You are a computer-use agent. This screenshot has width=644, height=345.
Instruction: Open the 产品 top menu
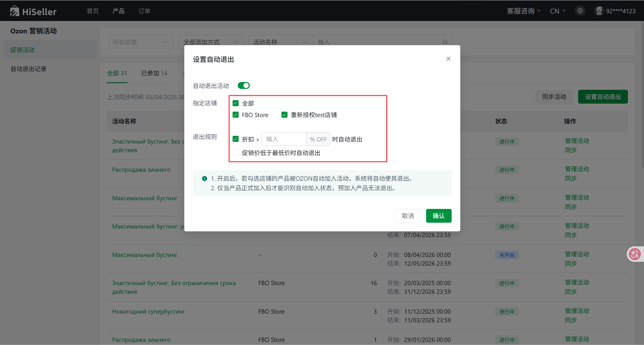click(118, 11)
